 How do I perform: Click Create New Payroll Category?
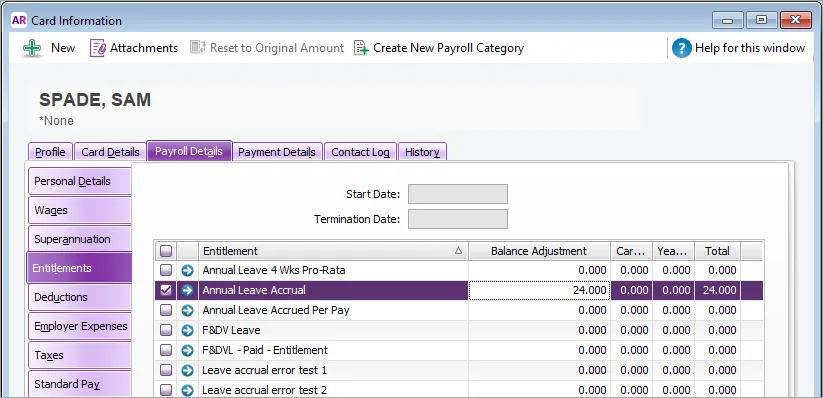coord(439,48)
